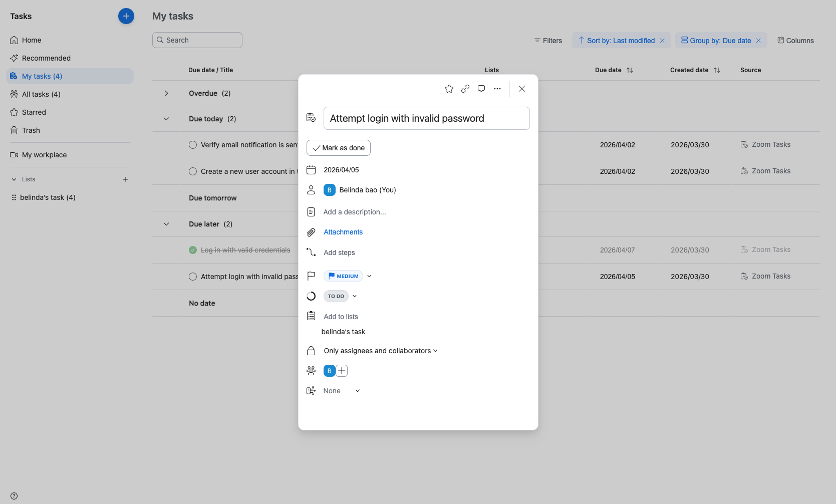
Task: Collapse the Due today group
Action: pos(166,119)
